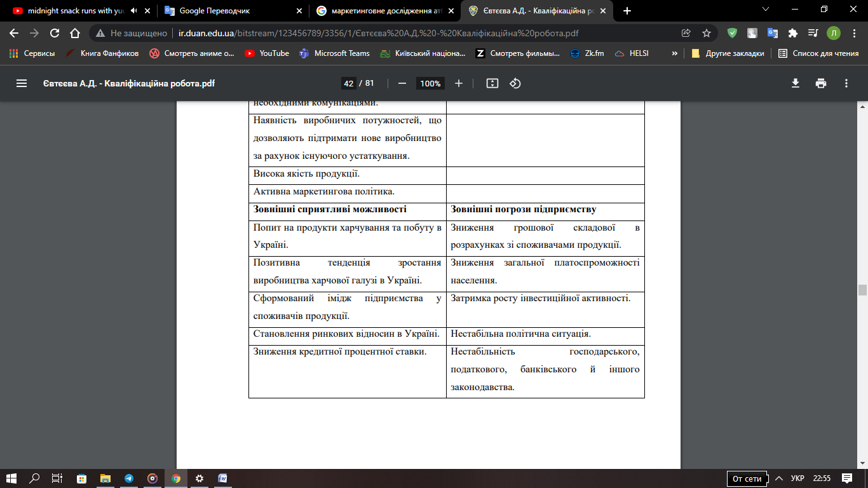Open Windows taskbar search
This screenshot has width=868, height=488.
[34, 478]
